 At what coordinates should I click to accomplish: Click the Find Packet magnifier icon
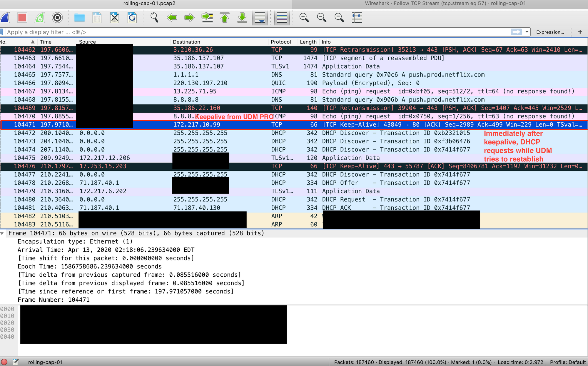pos(154,18)
